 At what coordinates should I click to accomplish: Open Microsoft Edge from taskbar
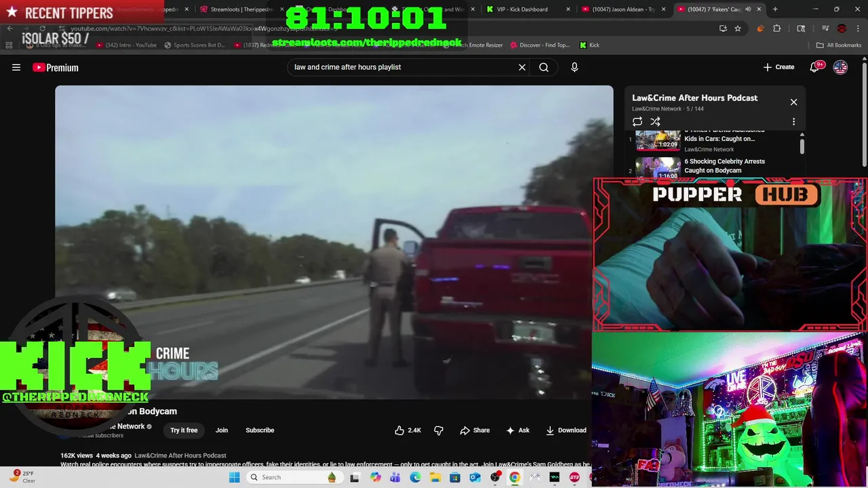pyautogui.click(x=415, y=477)
